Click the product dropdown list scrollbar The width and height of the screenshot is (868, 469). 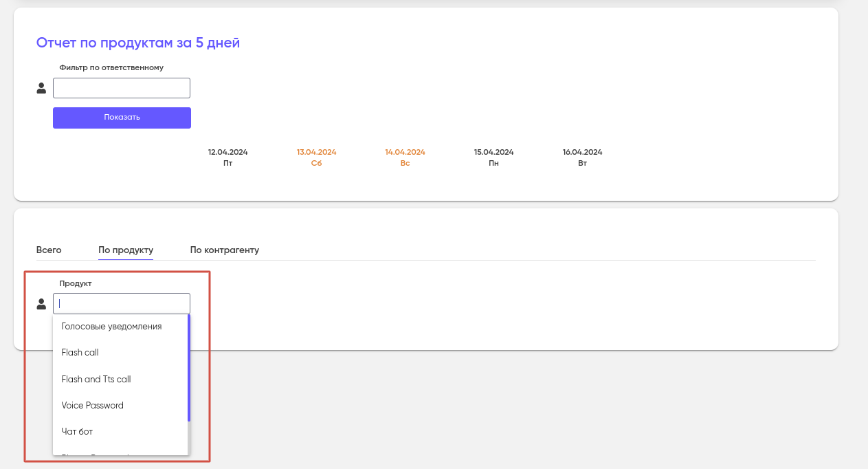tap(188, 368)
